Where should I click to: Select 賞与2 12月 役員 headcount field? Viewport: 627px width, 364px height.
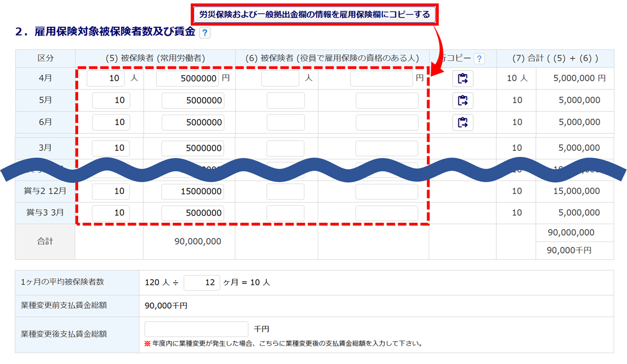point(285,192)
